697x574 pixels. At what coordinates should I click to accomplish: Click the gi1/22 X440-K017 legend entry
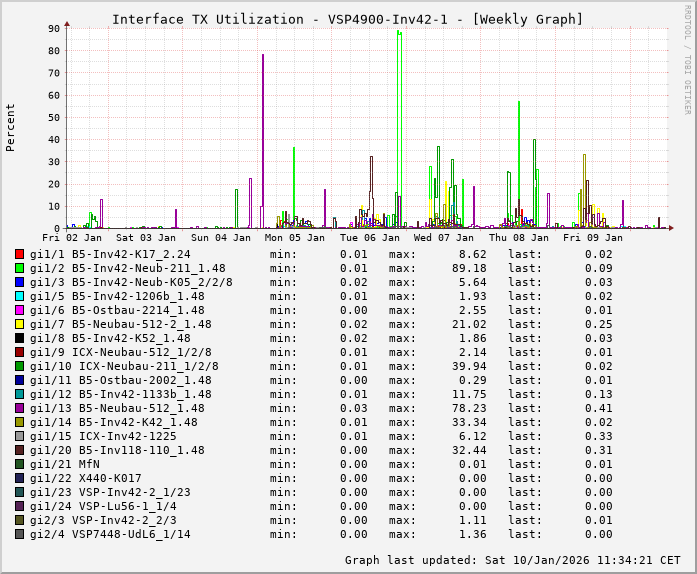coord(85,478)
